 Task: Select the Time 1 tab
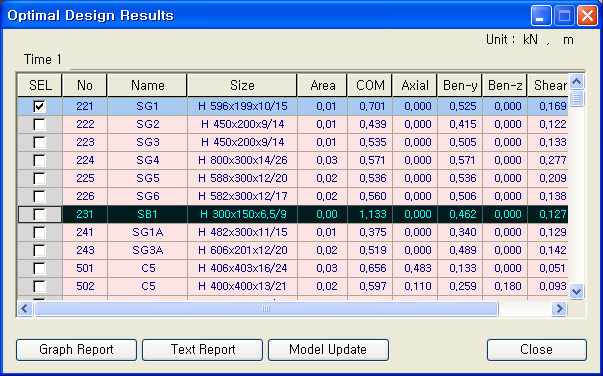pyautogui.click(x=43, y=60)
